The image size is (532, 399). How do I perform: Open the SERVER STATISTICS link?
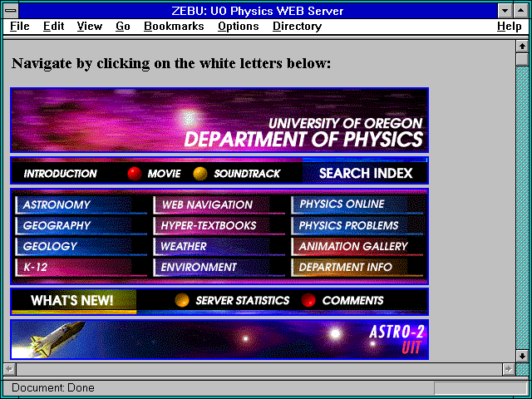[x=242, y=300]
